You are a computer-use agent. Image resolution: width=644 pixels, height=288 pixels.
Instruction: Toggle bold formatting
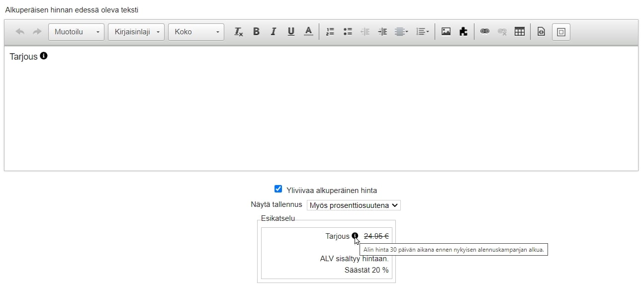click(x=256, y=32)
